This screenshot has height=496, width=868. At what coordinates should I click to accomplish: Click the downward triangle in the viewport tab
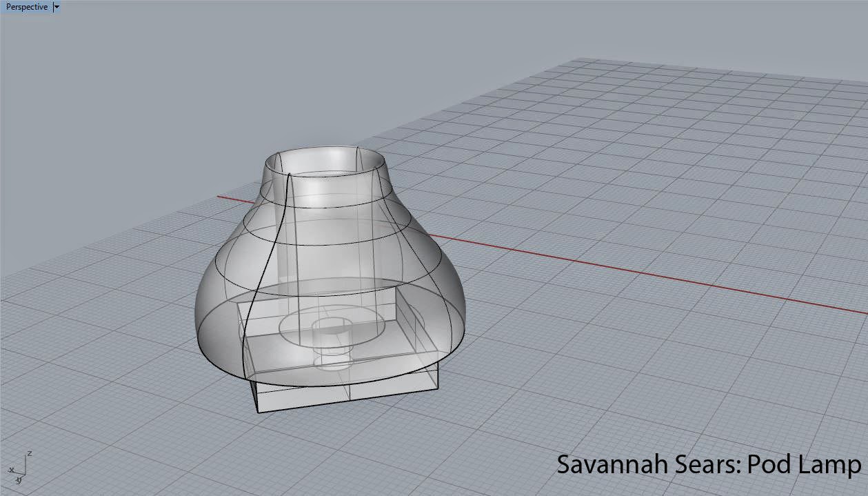(56, 7)
